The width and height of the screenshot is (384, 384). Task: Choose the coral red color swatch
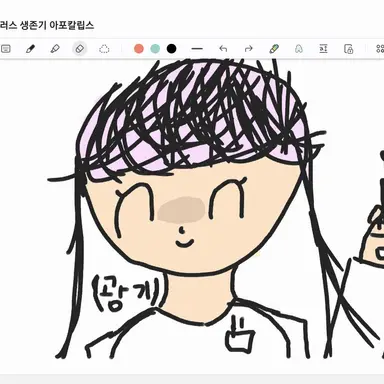[139, 49]
